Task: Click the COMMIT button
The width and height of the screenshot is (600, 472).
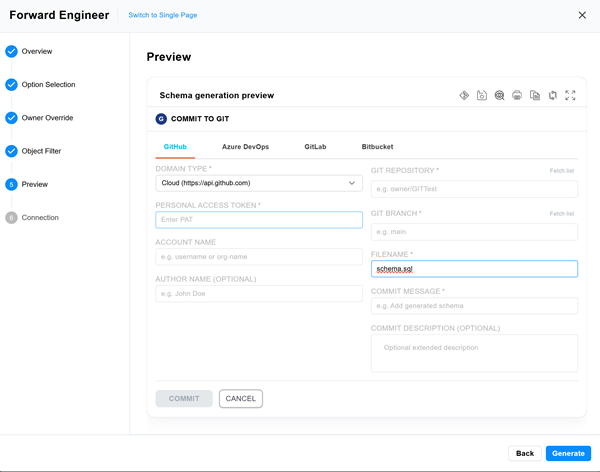Action: [x=184, y=399]
